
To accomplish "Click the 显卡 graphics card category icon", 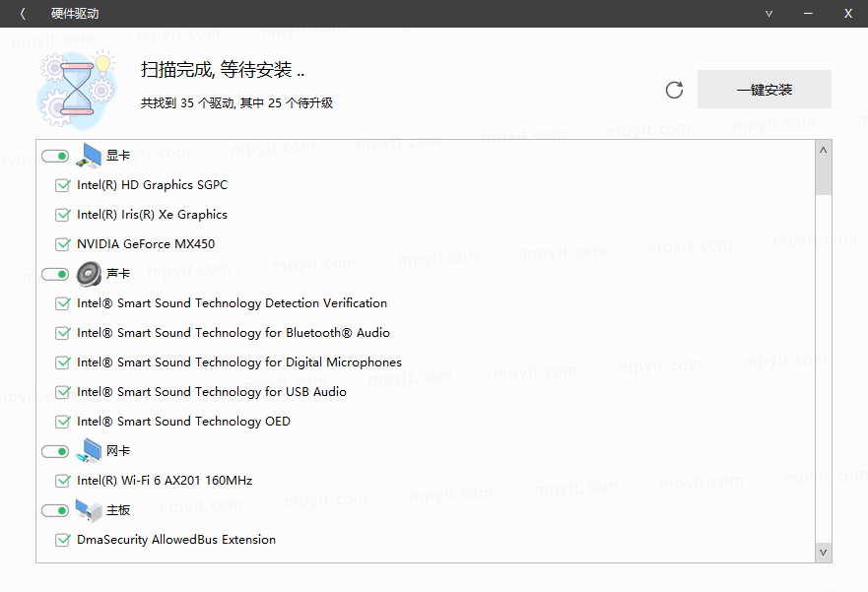I will pyautogui.click(x=89, y=156).
